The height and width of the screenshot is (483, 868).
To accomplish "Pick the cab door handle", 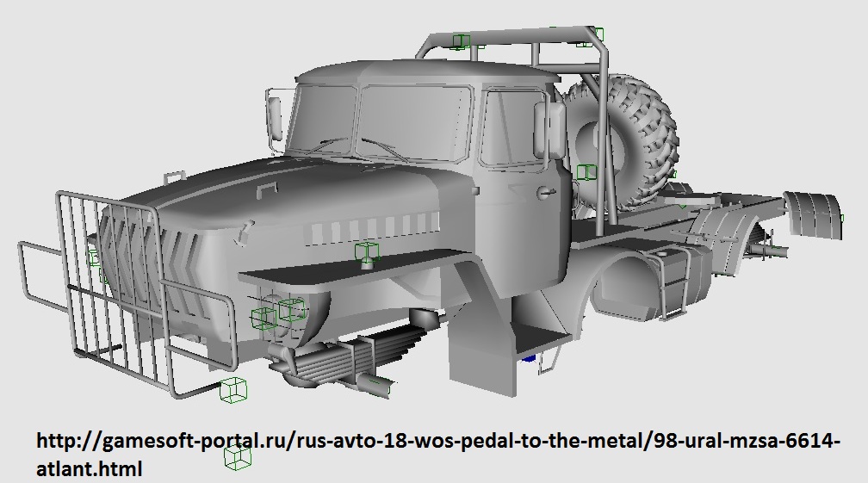I will coord(545,193).
